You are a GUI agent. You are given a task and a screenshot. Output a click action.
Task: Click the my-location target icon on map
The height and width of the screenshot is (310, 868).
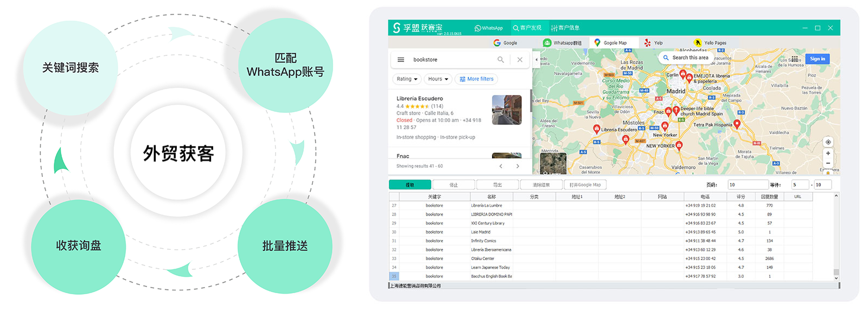pyautogui.click(x=828, y=142)
